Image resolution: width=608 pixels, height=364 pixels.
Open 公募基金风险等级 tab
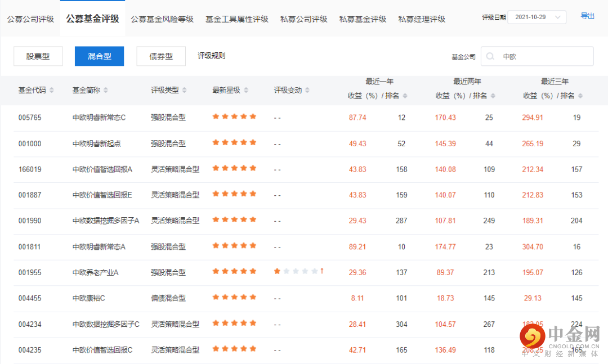(x=162, y=19)
